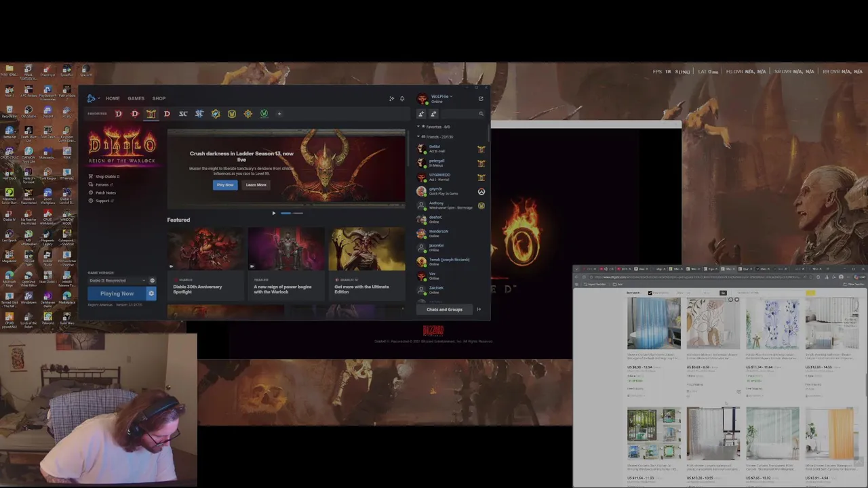Select the StarCraft II icon in favorites bar

[199, 114]
